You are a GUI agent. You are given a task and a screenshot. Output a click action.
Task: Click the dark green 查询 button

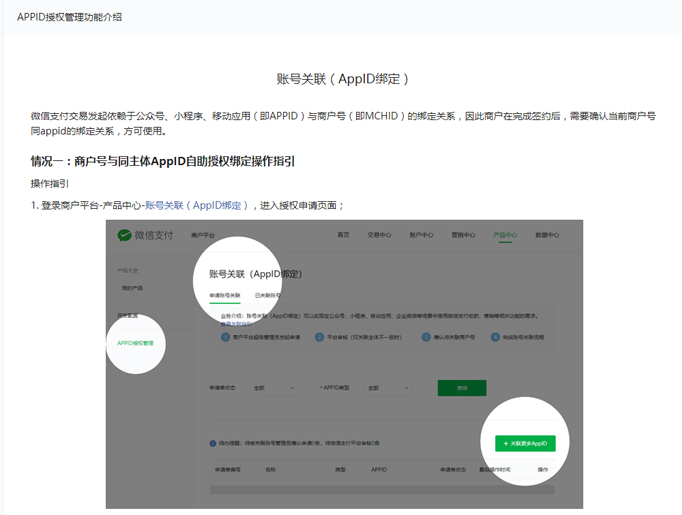click(x=462, y=388)
